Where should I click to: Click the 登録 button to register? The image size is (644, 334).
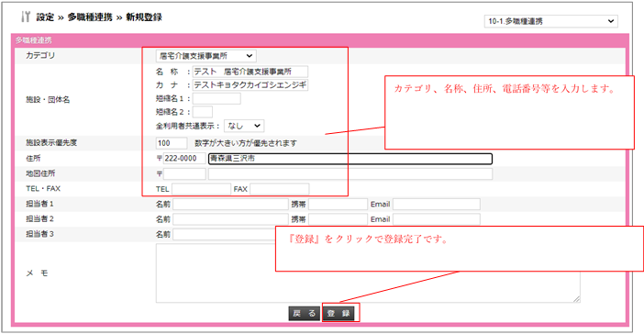coord(339,314)
